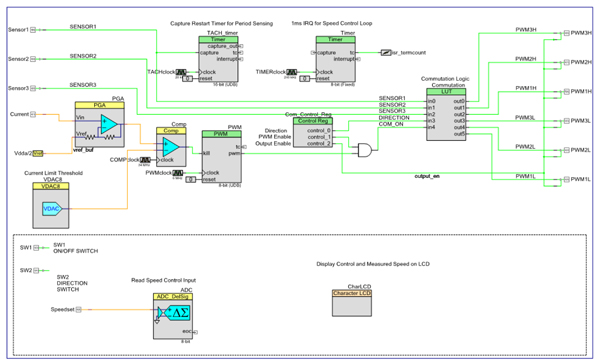Click 'Read Speed Control Input' annotation
The width and height of the screenshot is (600, 362).
(x=163, y=280)
